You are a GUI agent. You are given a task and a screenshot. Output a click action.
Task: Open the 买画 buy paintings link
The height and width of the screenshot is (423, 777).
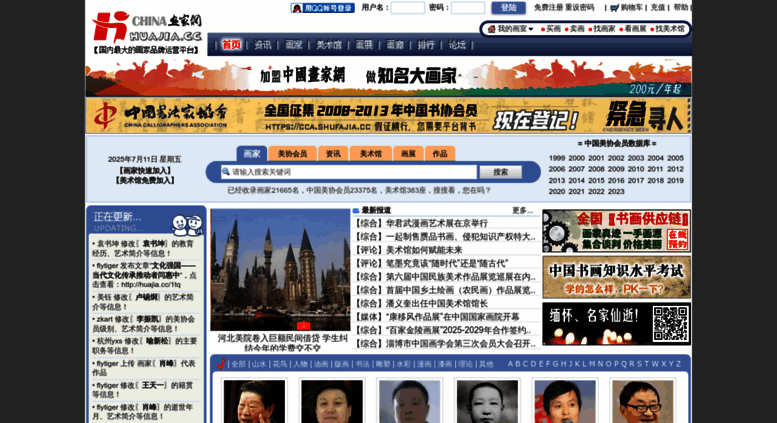coord(554,29)
